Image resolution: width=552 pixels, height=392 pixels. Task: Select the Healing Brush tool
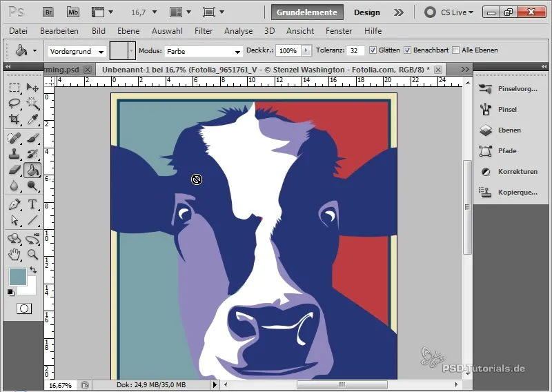pyautogui.click(x=14, y=138)
